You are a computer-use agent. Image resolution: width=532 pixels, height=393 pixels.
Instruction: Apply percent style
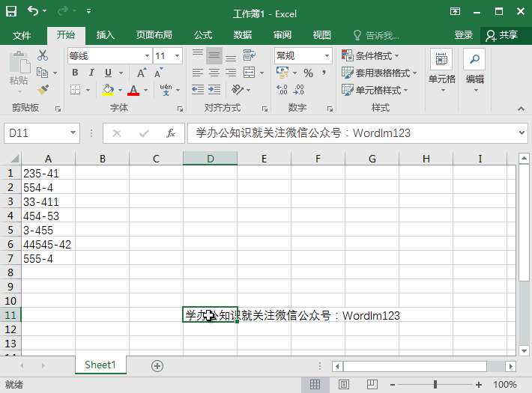308,73
